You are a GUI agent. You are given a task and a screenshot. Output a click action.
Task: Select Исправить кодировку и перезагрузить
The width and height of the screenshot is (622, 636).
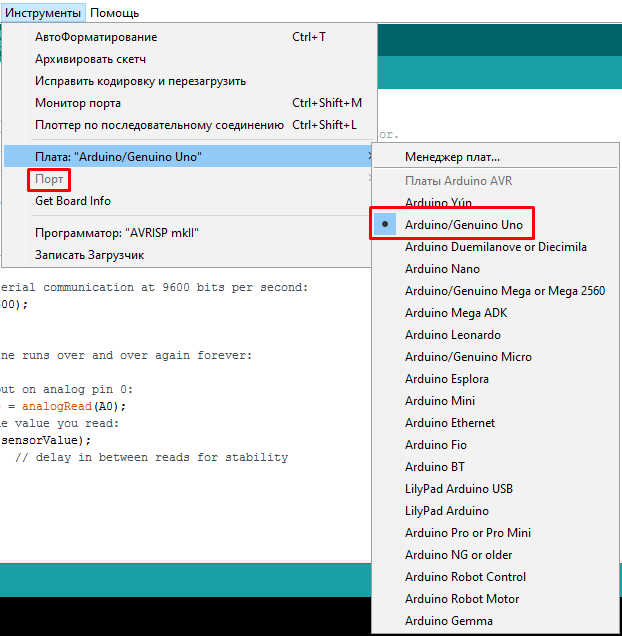click(189, 81)
